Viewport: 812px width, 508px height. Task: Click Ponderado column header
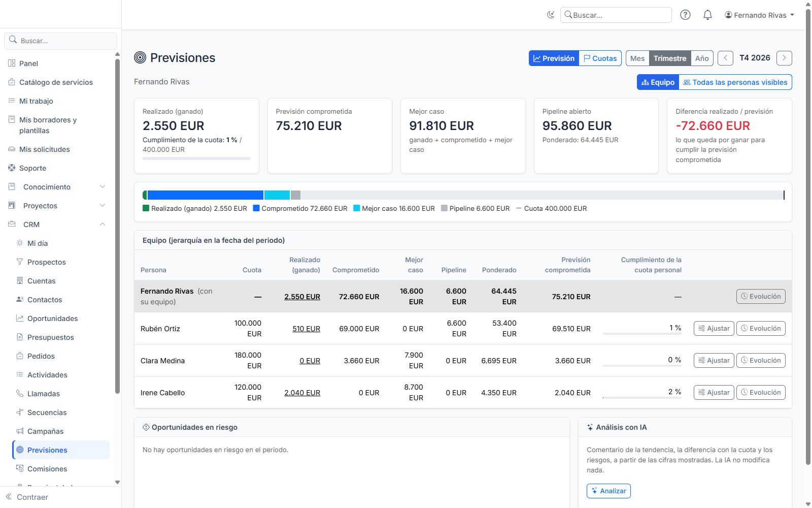tap(499, 270)
